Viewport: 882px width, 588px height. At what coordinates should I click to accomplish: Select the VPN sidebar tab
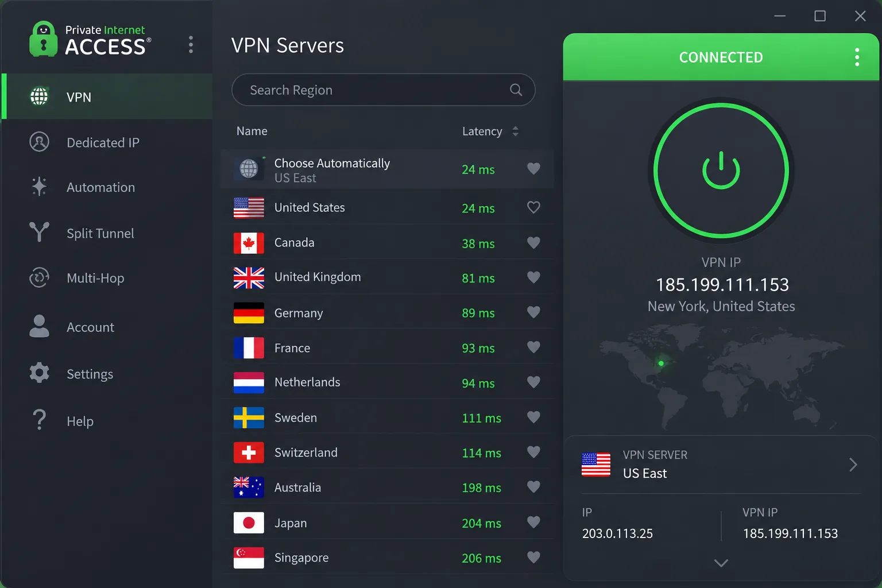(x=107, y=96)
